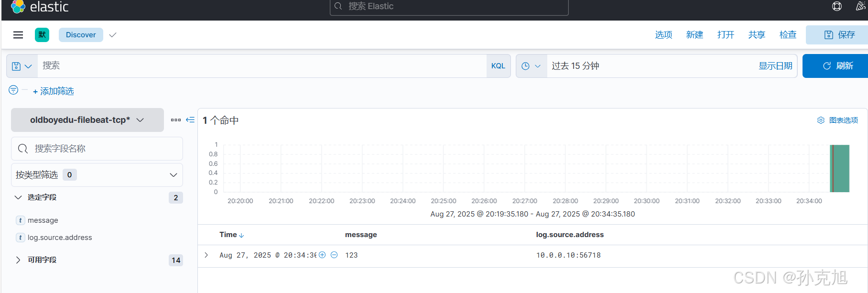Screen dimensions: 868x293
Task: Open the 选项 menu
Action: pos(663,35)
